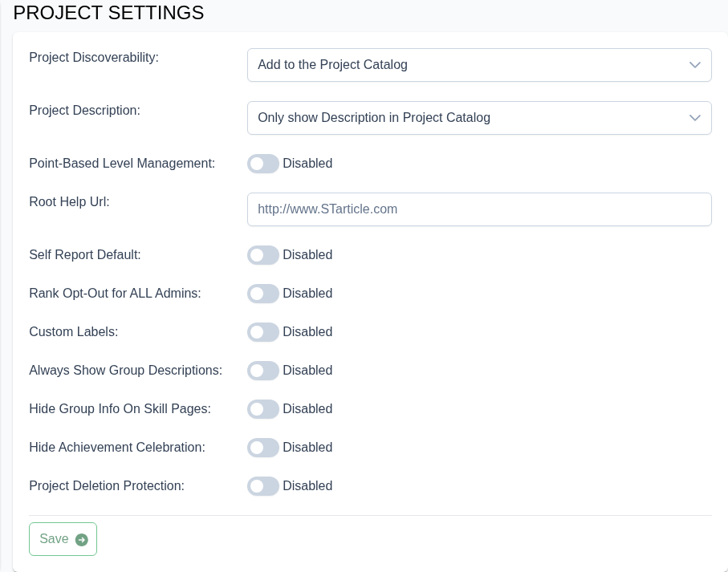This screenshot has width=728, height=572.
Task: Click the PROJECT SETTINGS heading
Action: point(108,13)
